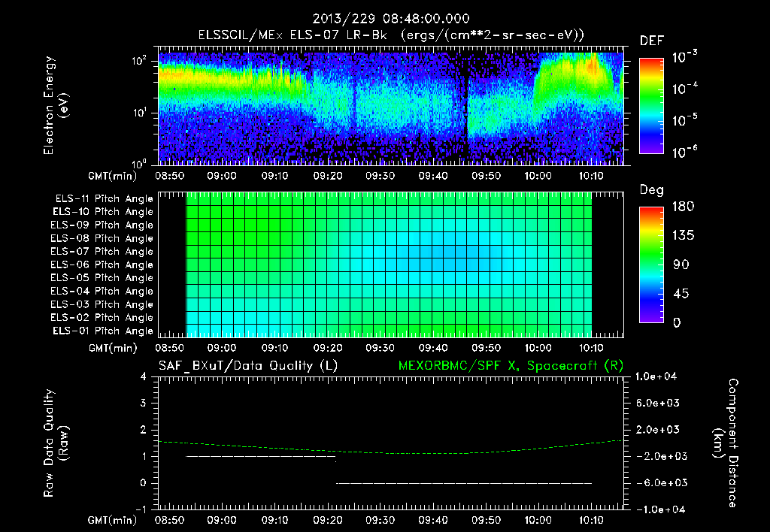
Task: Click the 09:30 time label under spectrogram
Action: pos(380,176)
